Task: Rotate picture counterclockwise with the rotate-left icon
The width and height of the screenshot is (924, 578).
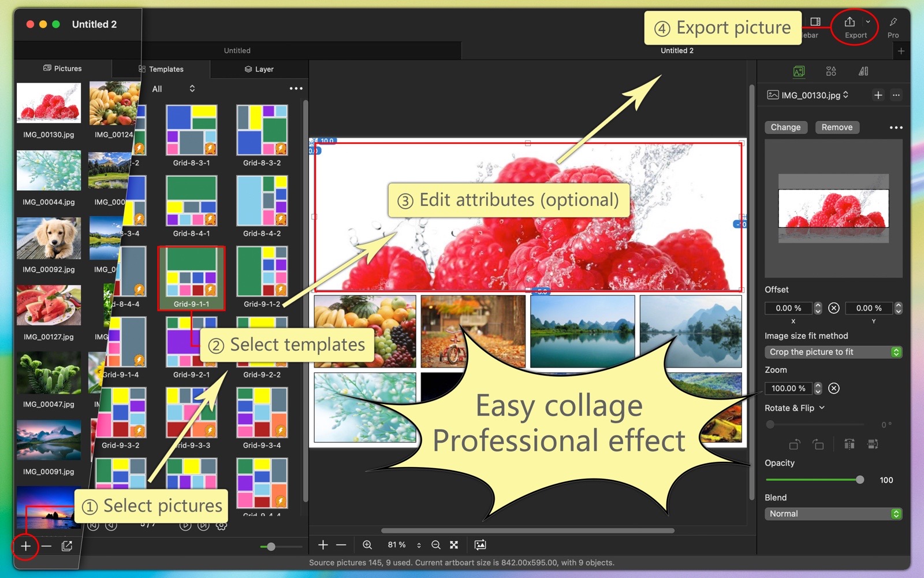Action: tap(795, 444)
